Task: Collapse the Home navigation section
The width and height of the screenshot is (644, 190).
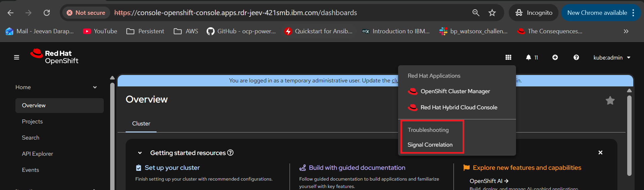Action: coord(95,87)
